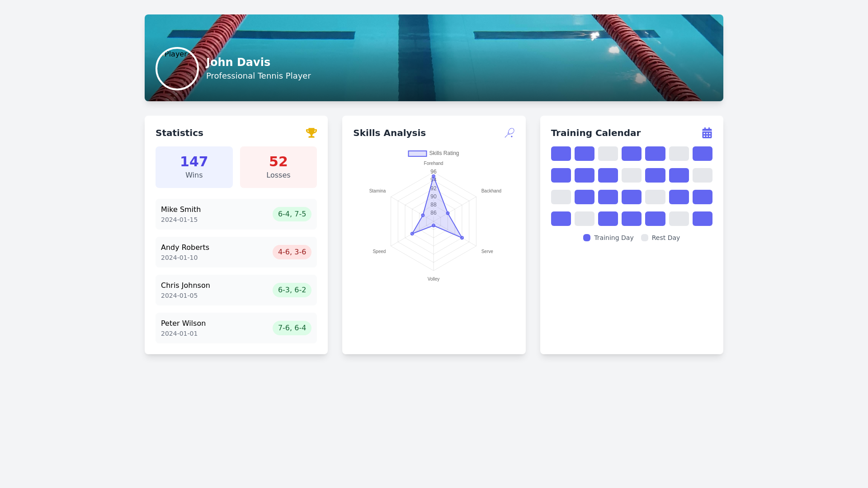Click the 52 Losses counter
Viewport: 868px width, 488px height.
coord(278,167)
